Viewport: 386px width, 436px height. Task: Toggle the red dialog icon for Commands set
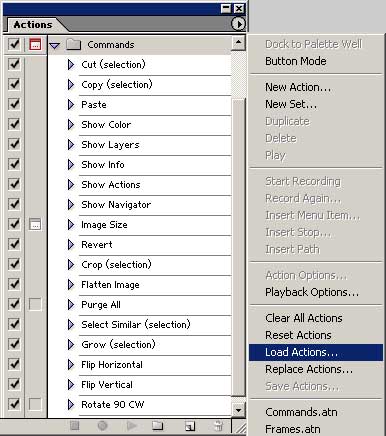[35, 44]
